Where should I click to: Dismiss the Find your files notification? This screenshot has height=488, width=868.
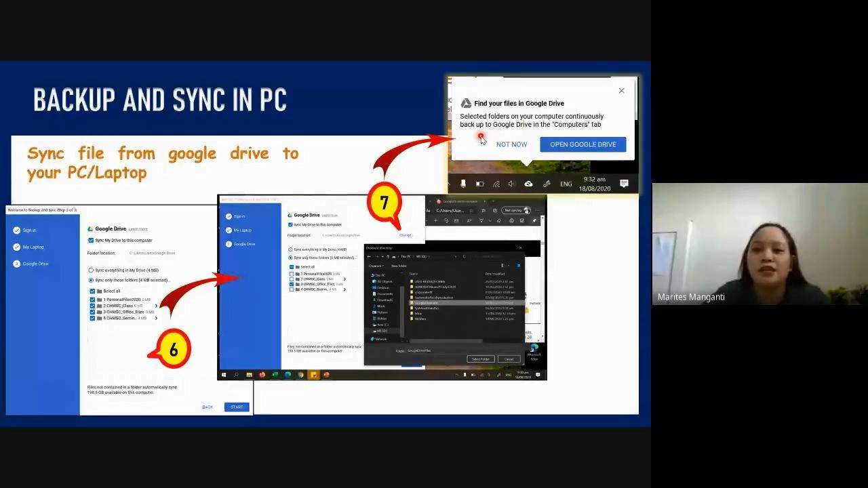[621, 90]
